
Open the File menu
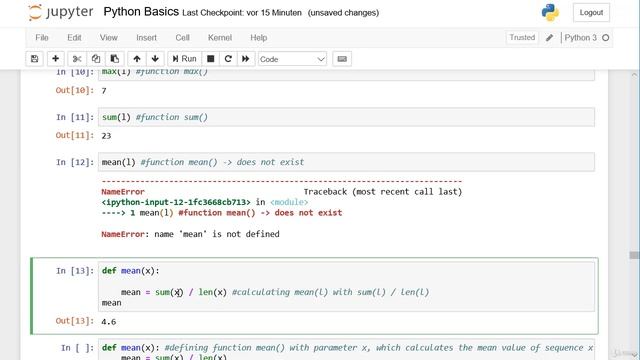42,38
